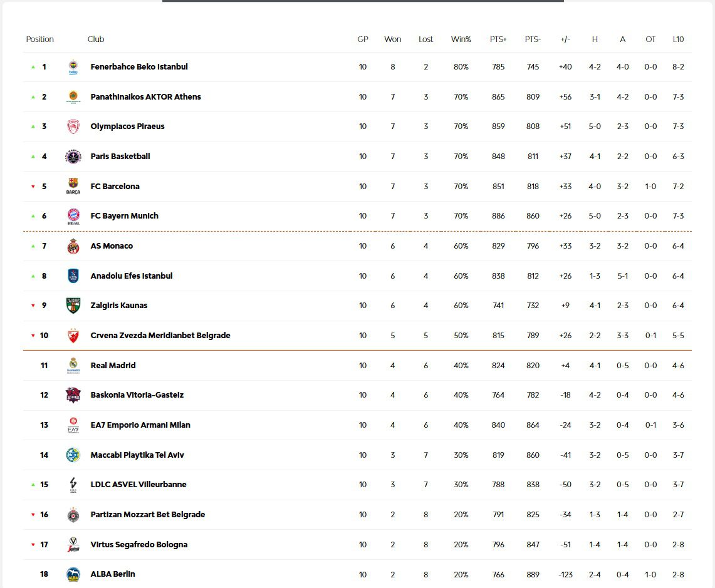715x588 pixels.
Task: Open Anadolu Efes Istanbul team link
Action: coord(132,276)
